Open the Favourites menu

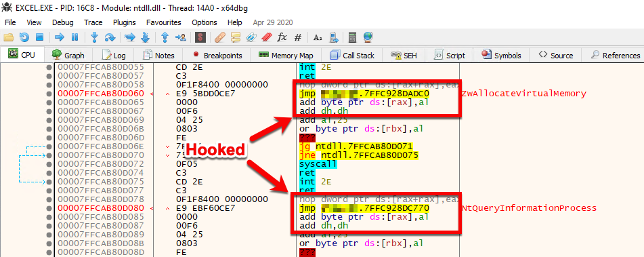164,22
